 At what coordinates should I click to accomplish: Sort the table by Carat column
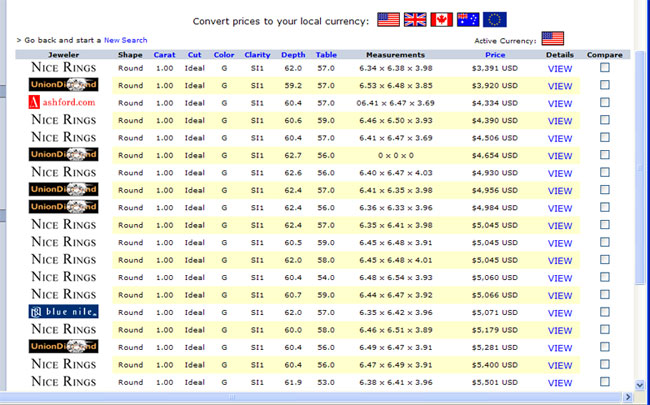pos(164,54)
